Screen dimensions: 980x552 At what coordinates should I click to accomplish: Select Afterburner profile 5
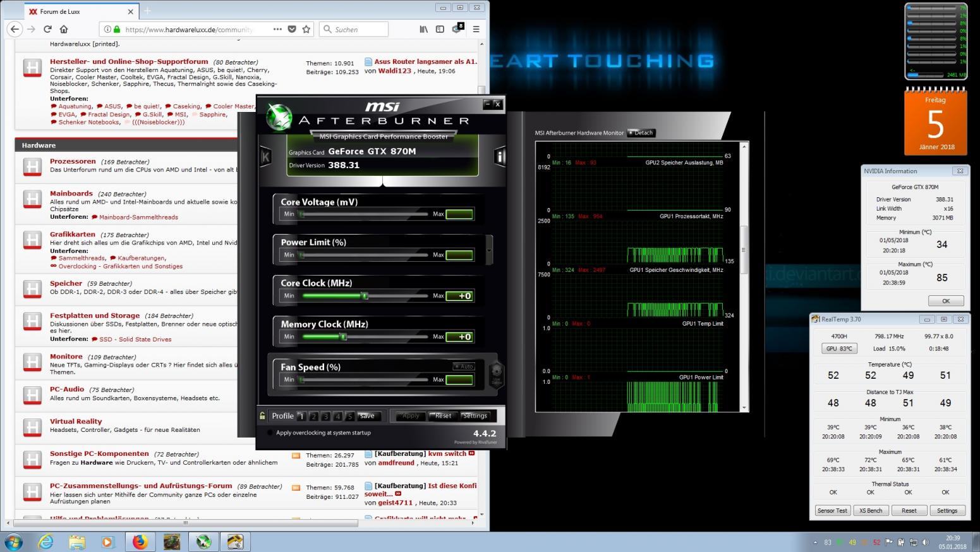tap(349, 416)
